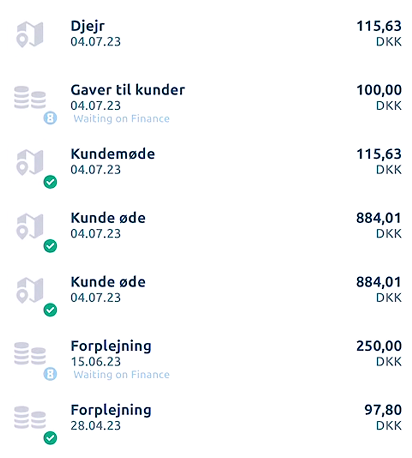Click the coins icon for Forplejning dated 28.04.23

click(30, 418)
